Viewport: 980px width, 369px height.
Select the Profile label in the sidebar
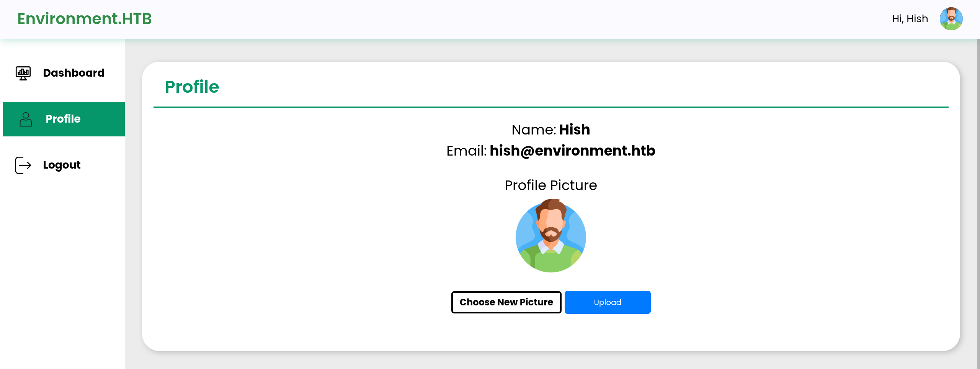coord(63,119)
